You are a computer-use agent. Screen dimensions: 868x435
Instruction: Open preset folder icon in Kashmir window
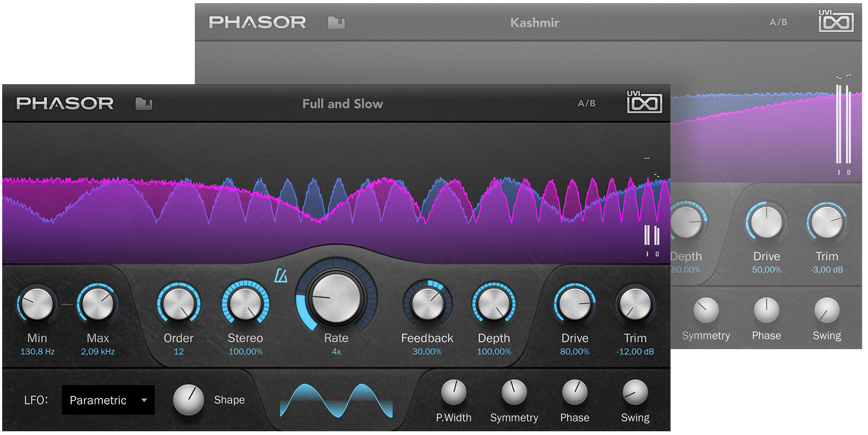coord(336,23)
